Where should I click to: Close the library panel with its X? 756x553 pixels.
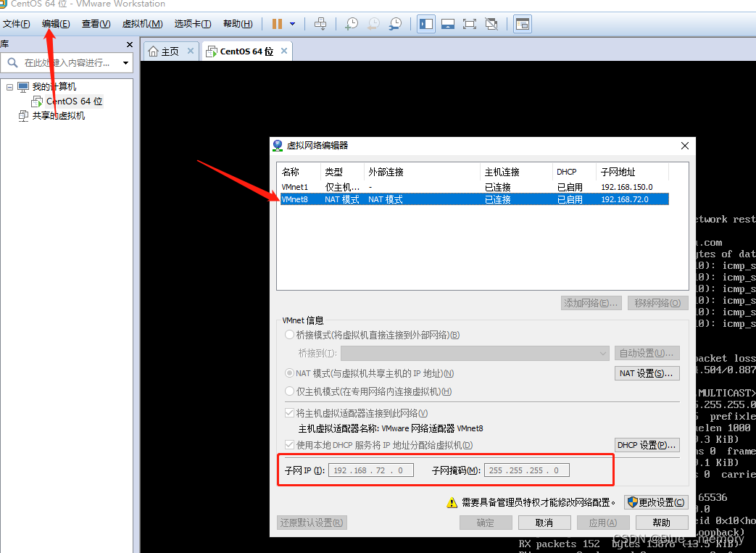coord(129,44)
